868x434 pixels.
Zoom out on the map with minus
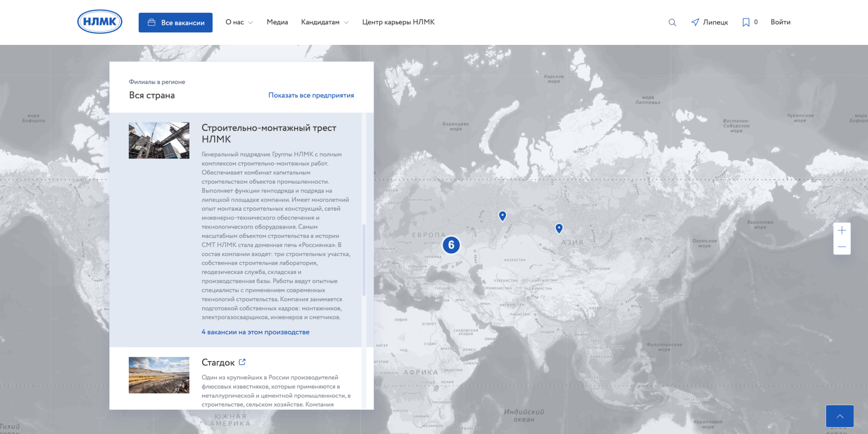point(842,247)
